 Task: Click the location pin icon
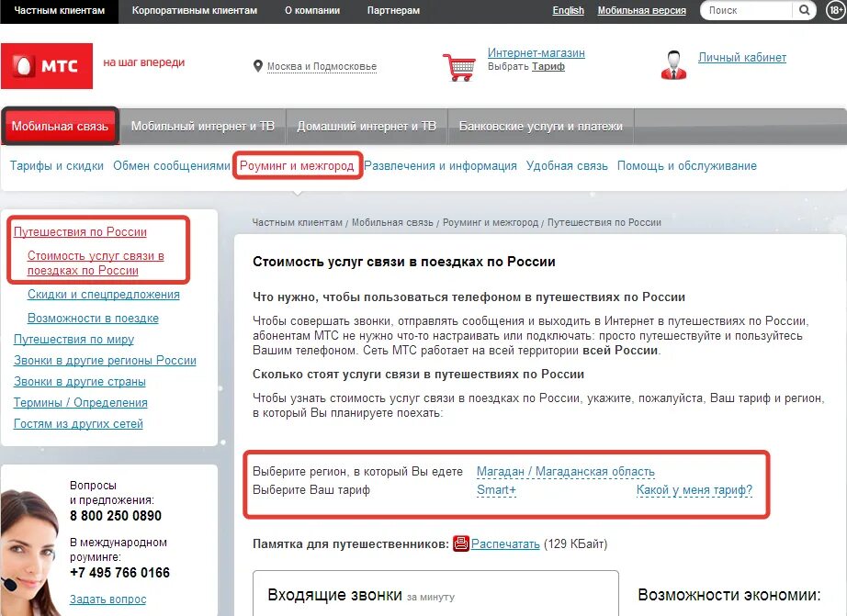[x=257, y=66]
